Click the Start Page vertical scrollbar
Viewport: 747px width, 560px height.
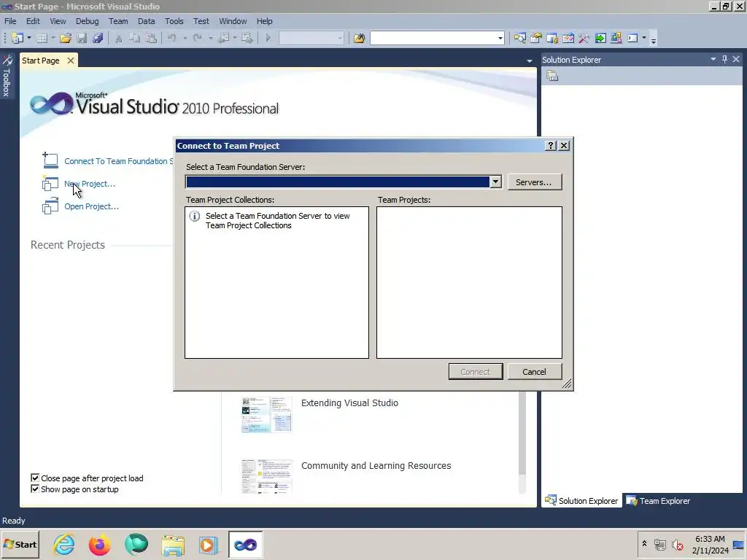pyautogui.click(x=522, y=443)
